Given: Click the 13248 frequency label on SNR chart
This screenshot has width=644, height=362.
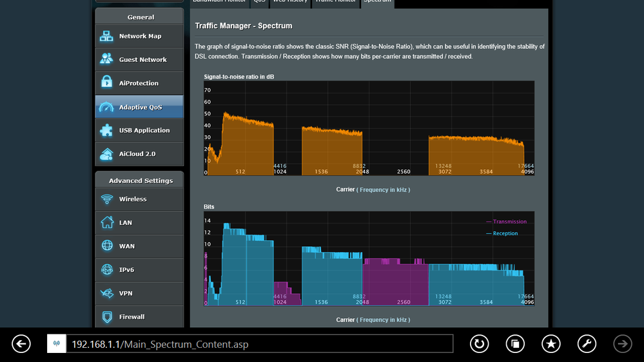Looking at the screenshot, I should (x=443, y=166).
